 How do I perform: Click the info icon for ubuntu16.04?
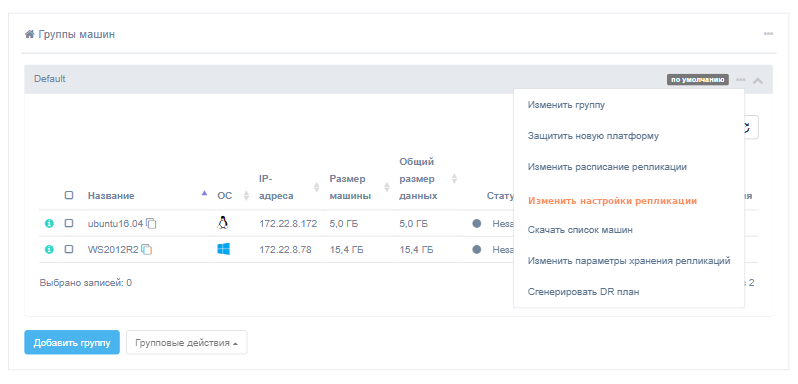[x=49, y=223]
